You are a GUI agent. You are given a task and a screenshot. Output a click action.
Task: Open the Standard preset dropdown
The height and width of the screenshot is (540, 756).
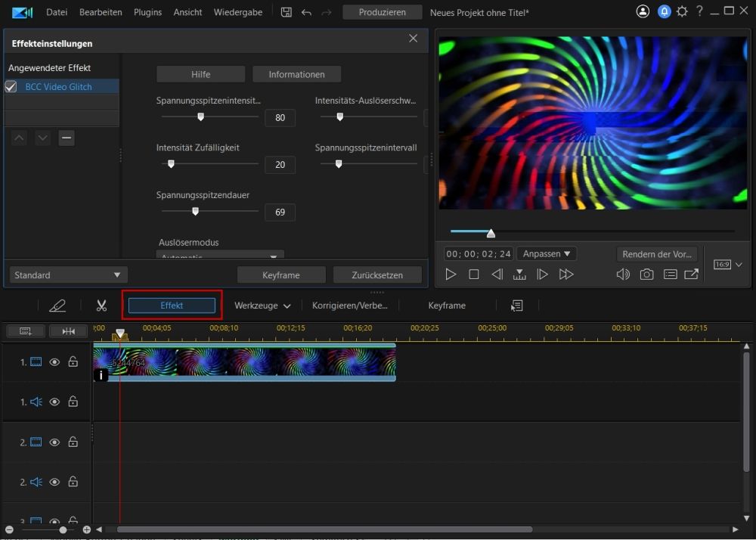[x=69, y=275]
